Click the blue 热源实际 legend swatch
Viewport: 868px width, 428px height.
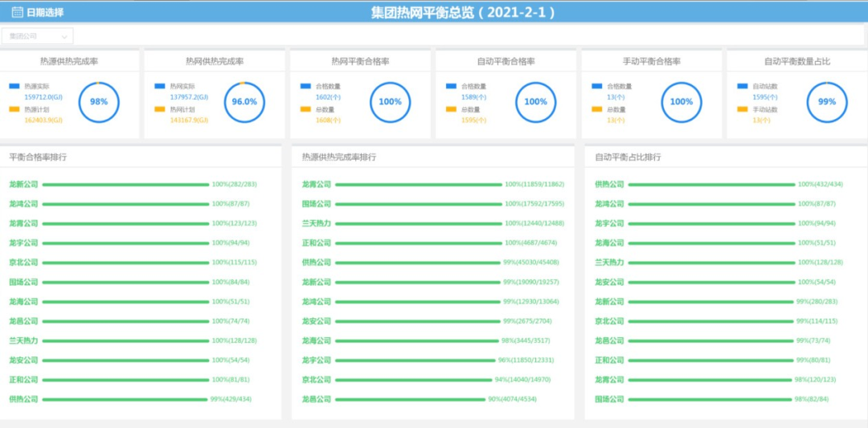(x=14, y=86)
